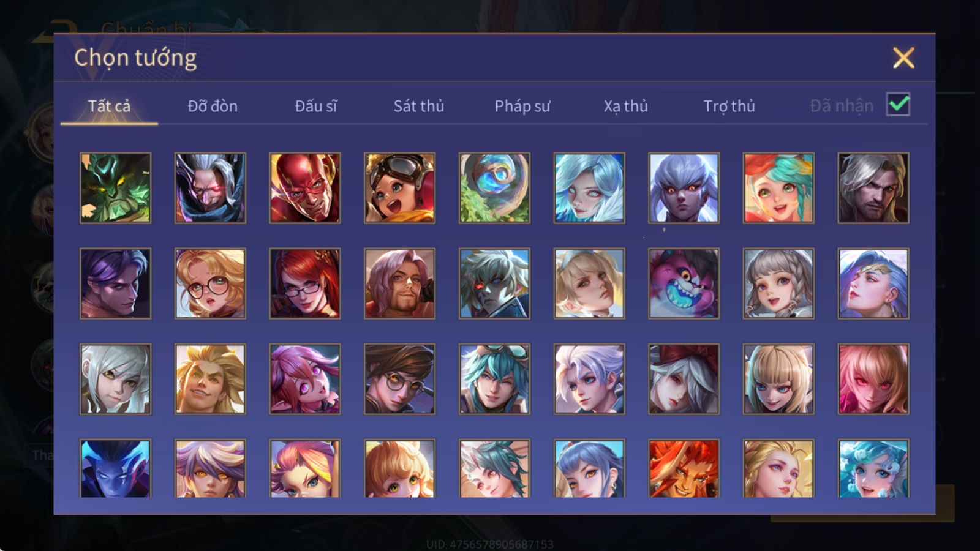Open the Sát thủ tab
The width and height of the screenshot is (980, 551).
point(418,106)
